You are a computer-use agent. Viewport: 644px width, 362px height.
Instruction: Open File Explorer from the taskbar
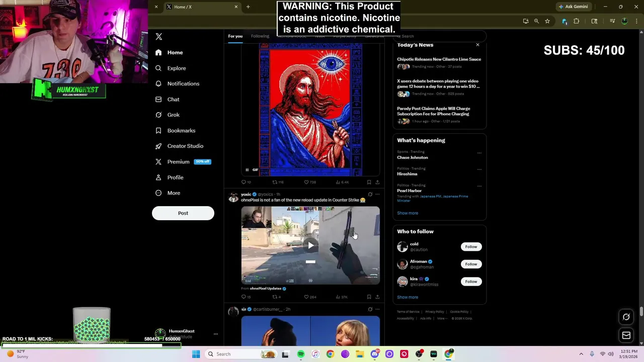360,354
